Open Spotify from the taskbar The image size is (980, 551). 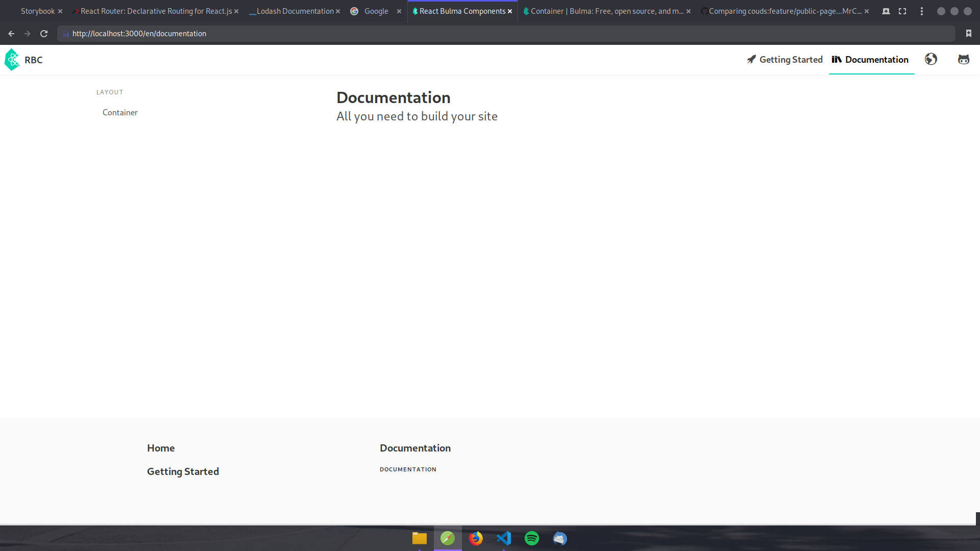pos(532,538)
